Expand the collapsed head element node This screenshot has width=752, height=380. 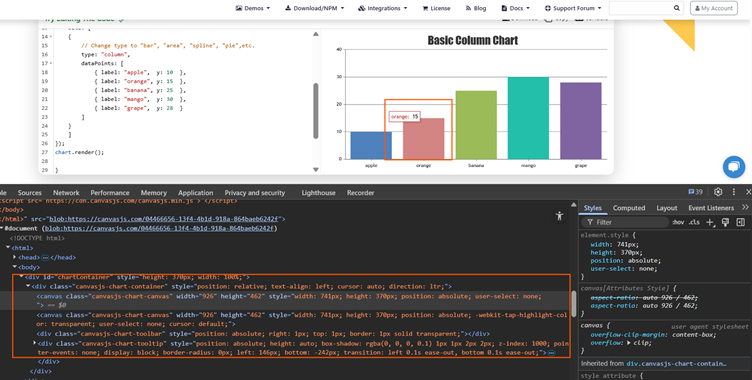[x=14, y=257]
